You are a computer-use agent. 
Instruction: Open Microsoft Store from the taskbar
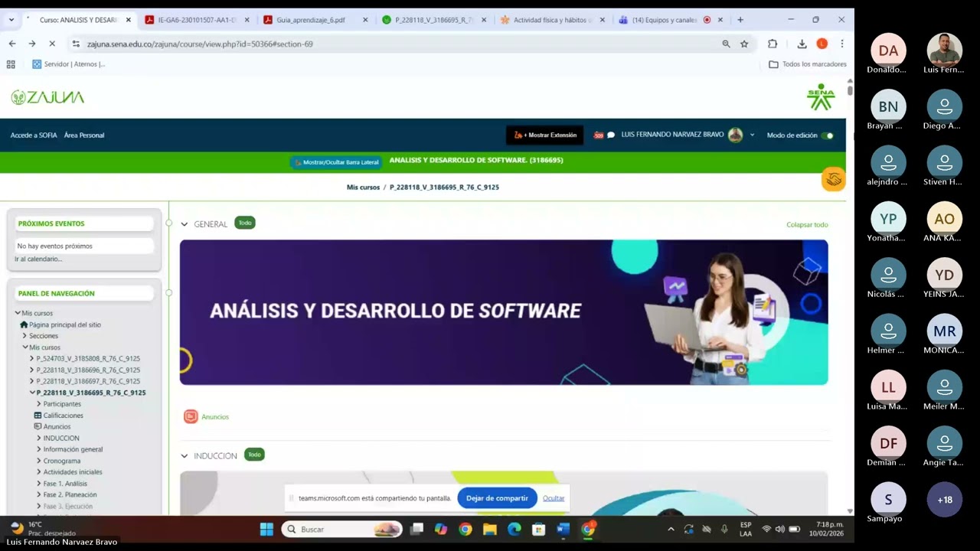(x=538, y=529)
